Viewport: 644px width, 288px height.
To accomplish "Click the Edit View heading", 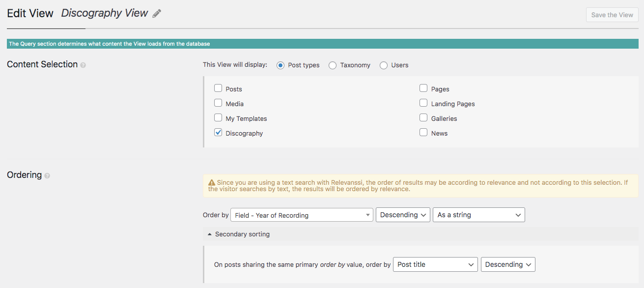I will tap(30, 13).
